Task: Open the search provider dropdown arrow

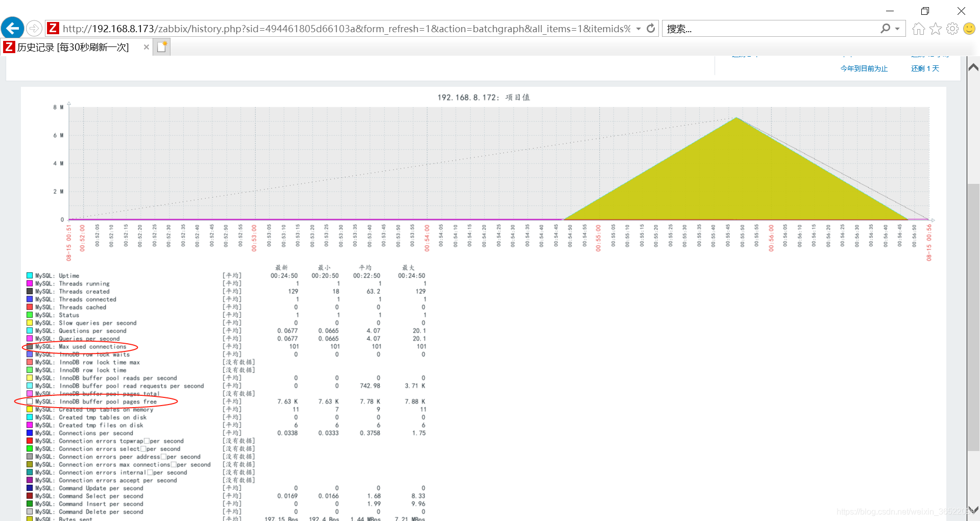Action: (x=897, y=29)
